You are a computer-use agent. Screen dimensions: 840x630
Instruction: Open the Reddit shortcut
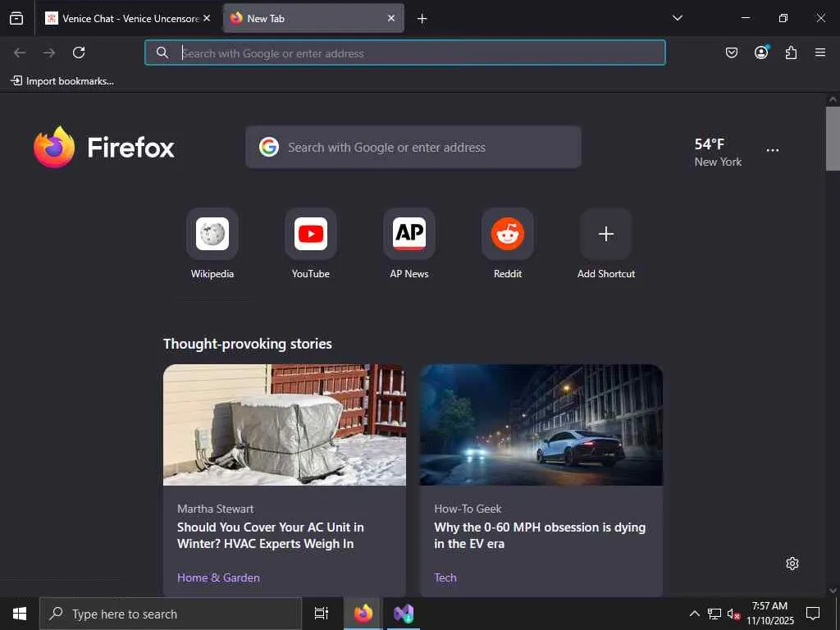508,244
